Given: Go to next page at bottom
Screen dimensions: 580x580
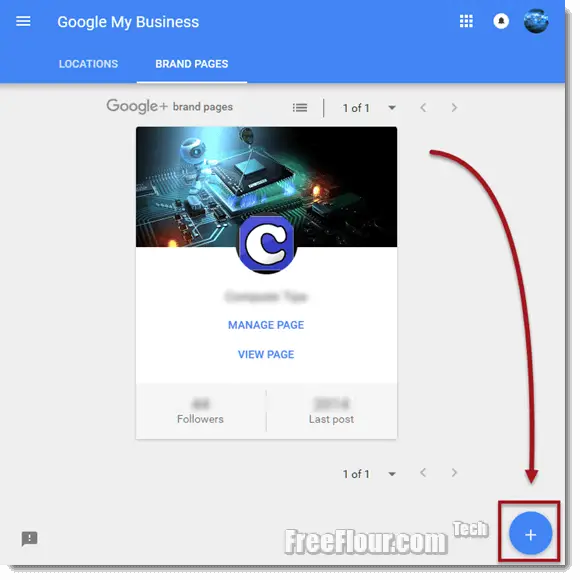Looking at the screenshot, I should click(x=454, y=473).
